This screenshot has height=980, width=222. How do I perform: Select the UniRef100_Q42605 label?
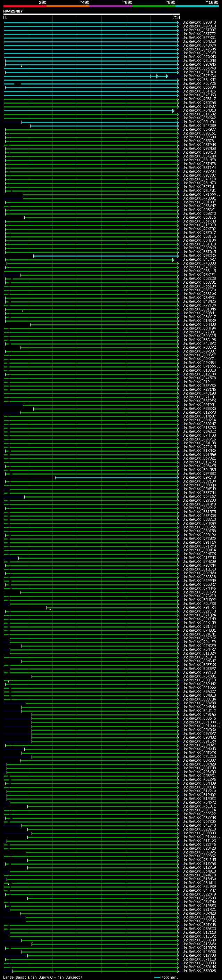[199, 49]
